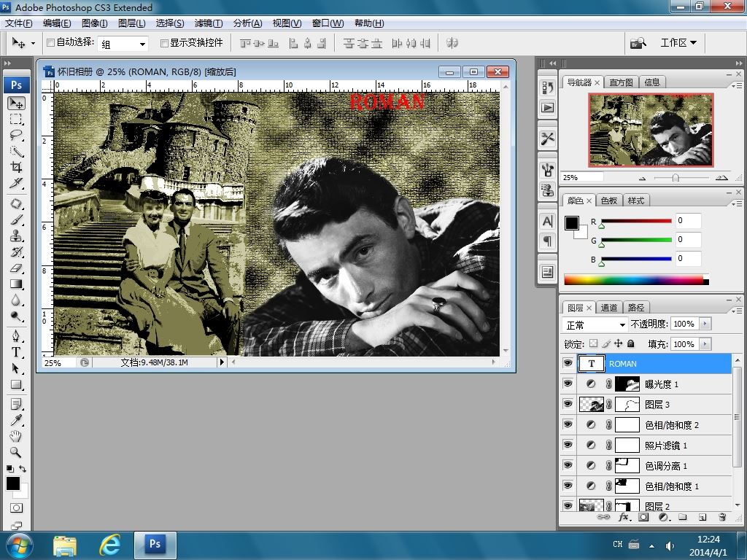This screenshot has height=560, width=747.
Task: Toggle visibility of 图层 3
Action: [x=568, y=404]
